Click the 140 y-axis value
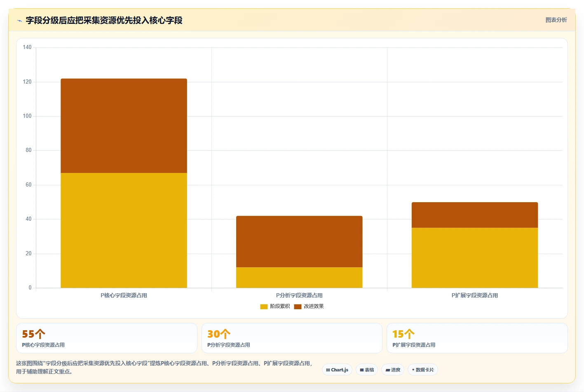Image resolution: width=584 pixels, height=392 pixels. (27, 47)
